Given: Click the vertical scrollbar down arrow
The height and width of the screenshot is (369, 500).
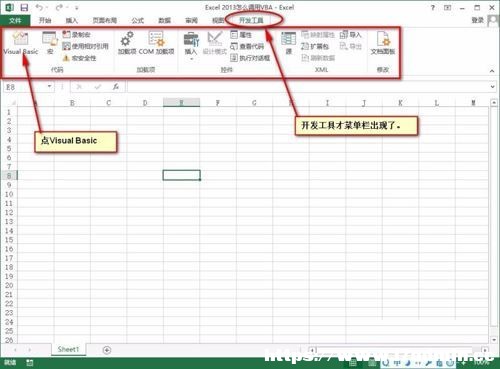Looking at the screenshot, I should tap(494, 340).
